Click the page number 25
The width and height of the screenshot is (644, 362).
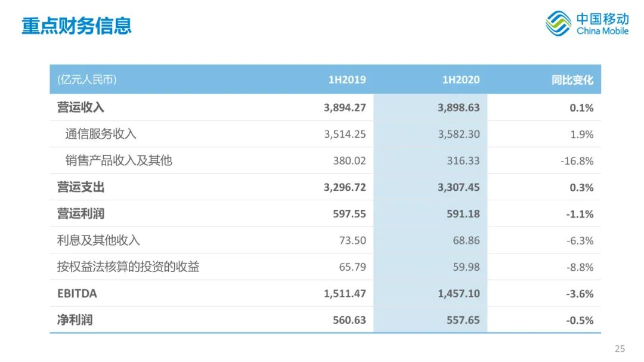point(620,349)
